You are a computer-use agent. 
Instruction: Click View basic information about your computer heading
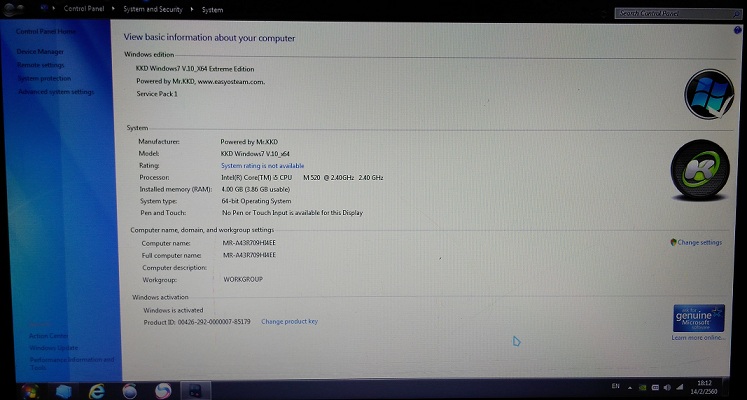click(x=209, y=38)
